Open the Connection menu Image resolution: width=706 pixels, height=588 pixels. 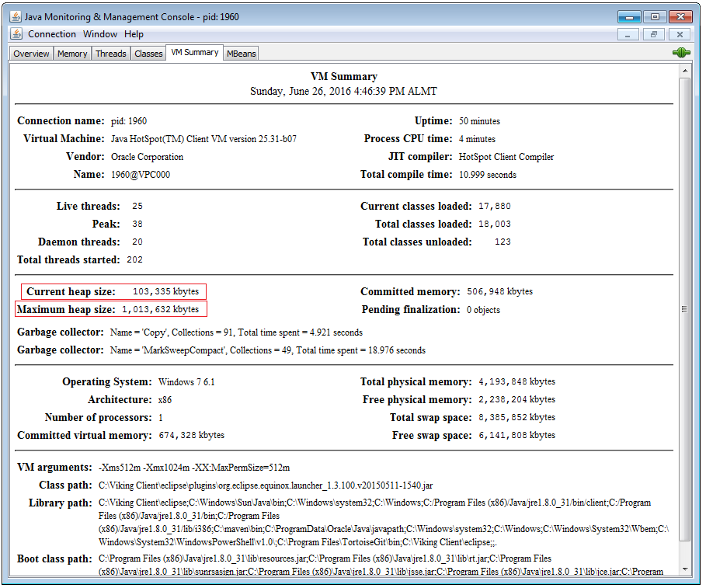(51, 34)
